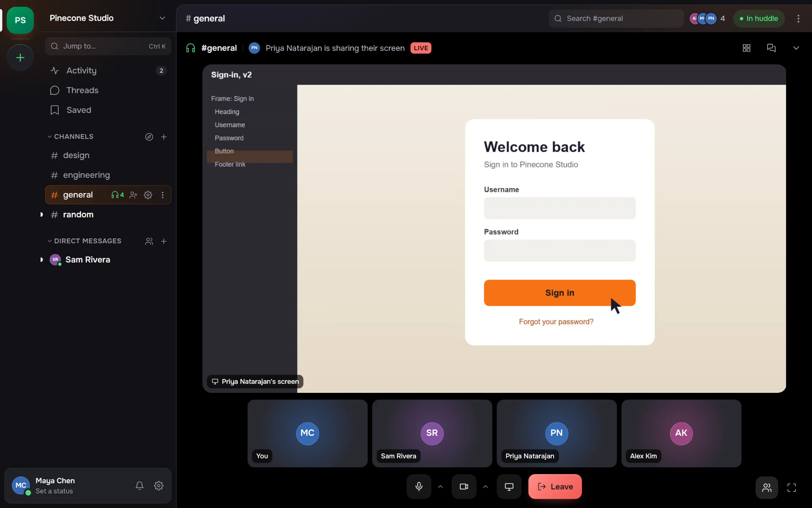Open Saved items

[108, 110]
